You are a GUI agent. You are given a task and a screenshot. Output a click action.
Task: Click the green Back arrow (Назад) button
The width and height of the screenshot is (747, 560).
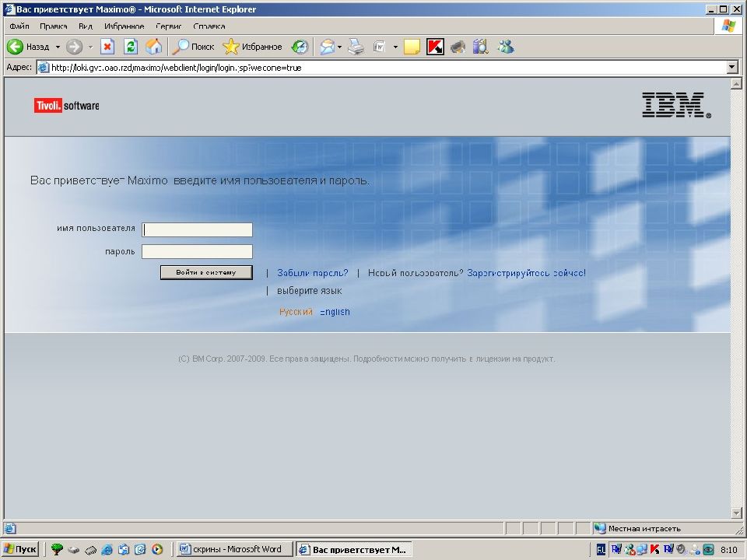[x=28, y=47]
